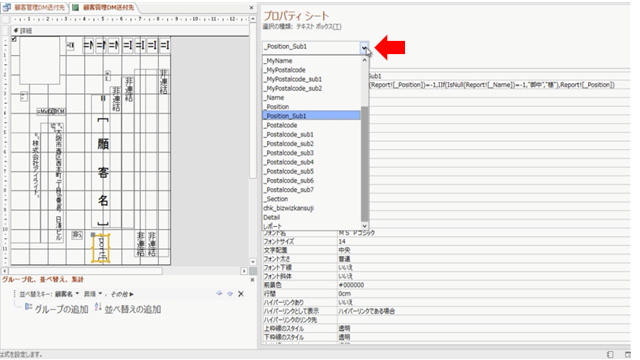The image size is (640, 360).
Task: Expand その他 options in sort row
Action: (x=122, y=294)
